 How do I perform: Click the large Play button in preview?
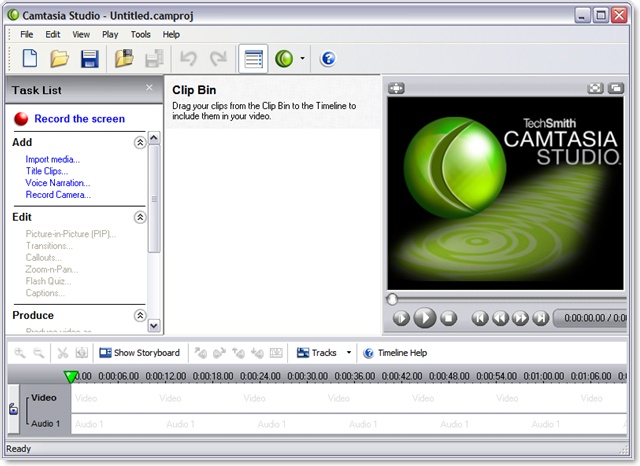click(424, 317)
